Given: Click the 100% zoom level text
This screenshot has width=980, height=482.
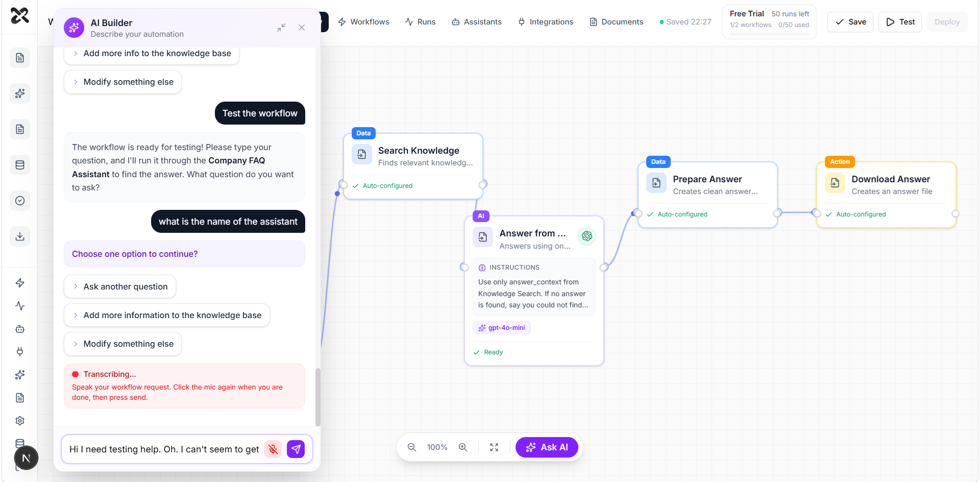Looking at the screenshot, I should [x=437, y=447].
